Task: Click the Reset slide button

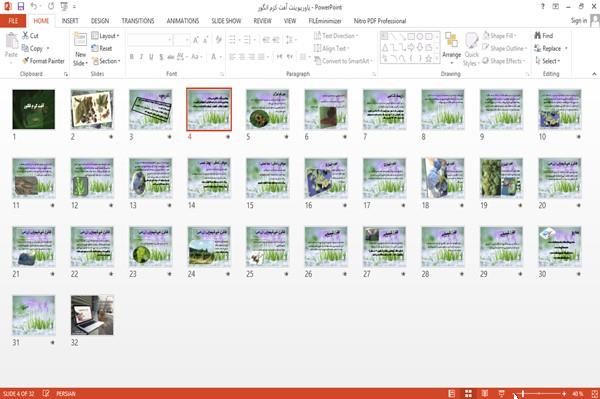Action: (102, 48)
